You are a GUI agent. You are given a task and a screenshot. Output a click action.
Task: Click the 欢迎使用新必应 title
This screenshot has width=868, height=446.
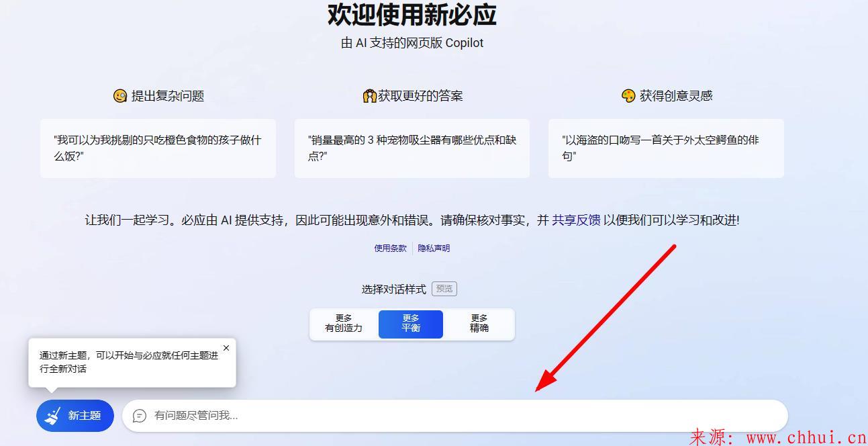(412, 14)
